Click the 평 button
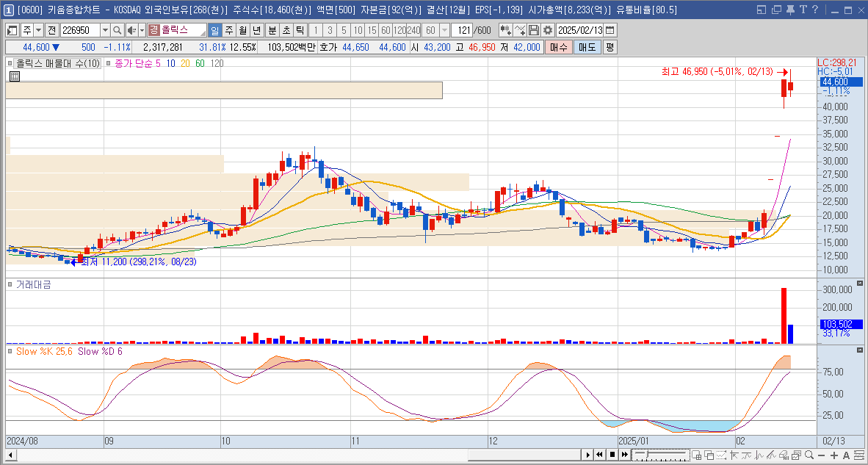868x465 pixels. pos(610,47)
